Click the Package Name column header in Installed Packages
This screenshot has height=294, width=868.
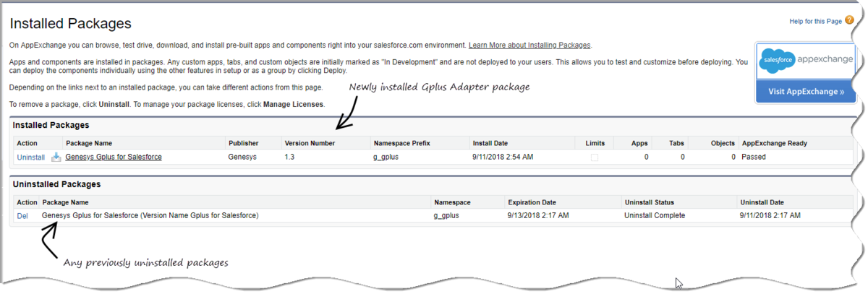click(x=89, y=143)
